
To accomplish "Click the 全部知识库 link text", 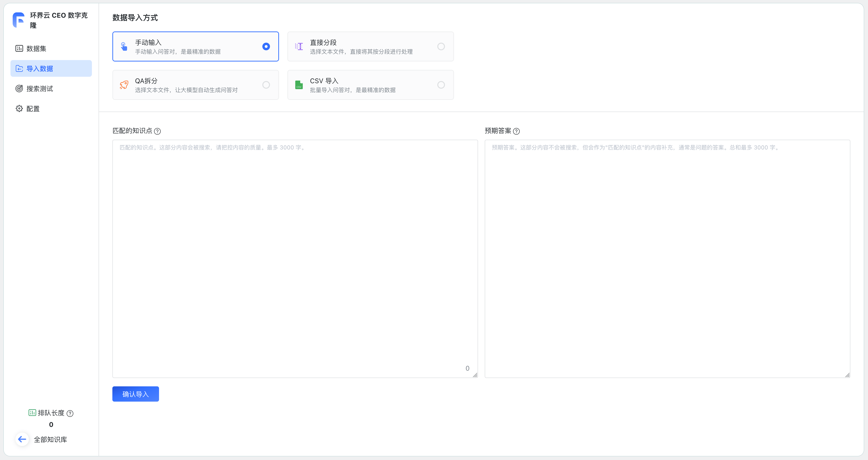I will click(50, 440).
